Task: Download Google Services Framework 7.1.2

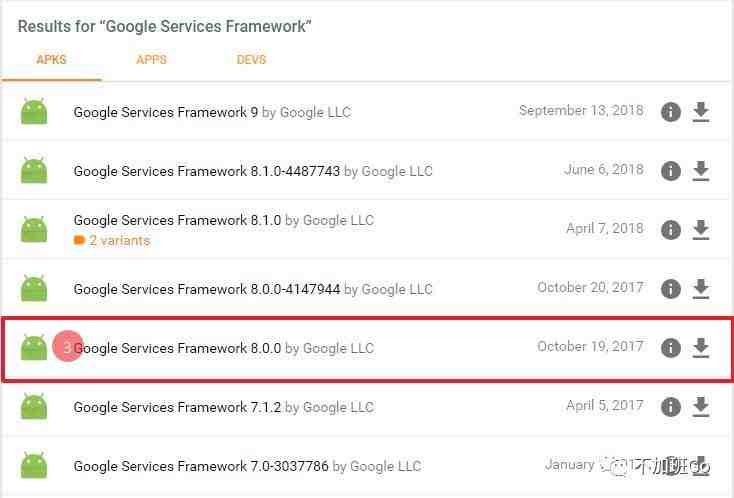Action: coord(701,407)
